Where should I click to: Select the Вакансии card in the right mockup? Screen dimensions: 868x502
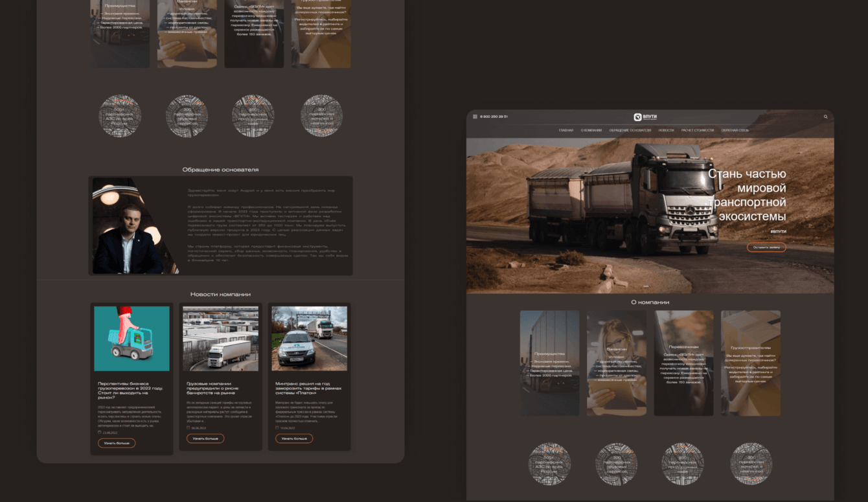pyautogui.click(x=617, y=363)
